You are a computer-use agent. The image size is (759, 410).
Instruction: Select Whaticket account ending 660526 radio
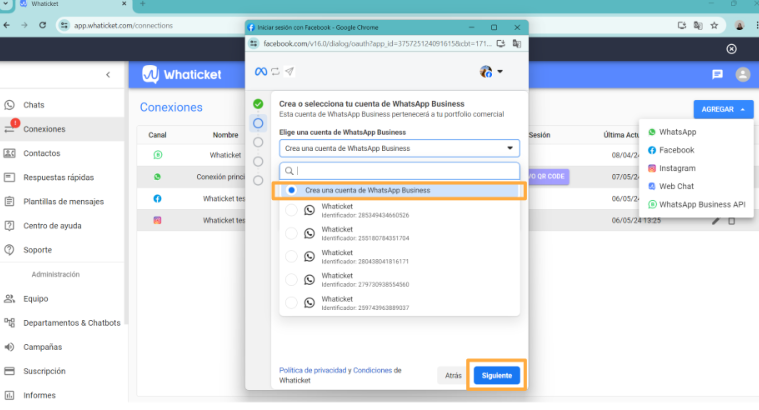click(x=291, y=210)
